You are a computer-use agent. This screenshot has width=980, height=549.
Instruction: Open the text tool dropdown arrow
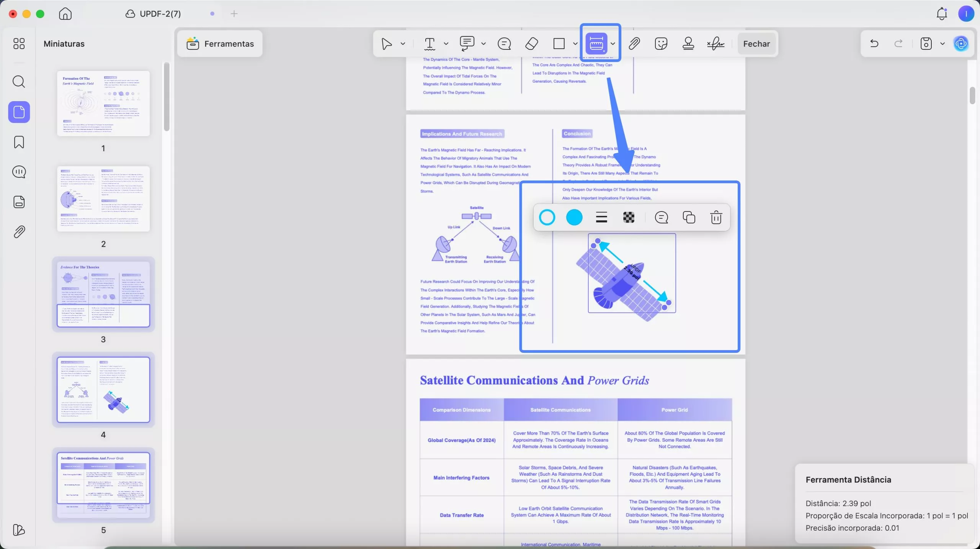tap(446, 44)
